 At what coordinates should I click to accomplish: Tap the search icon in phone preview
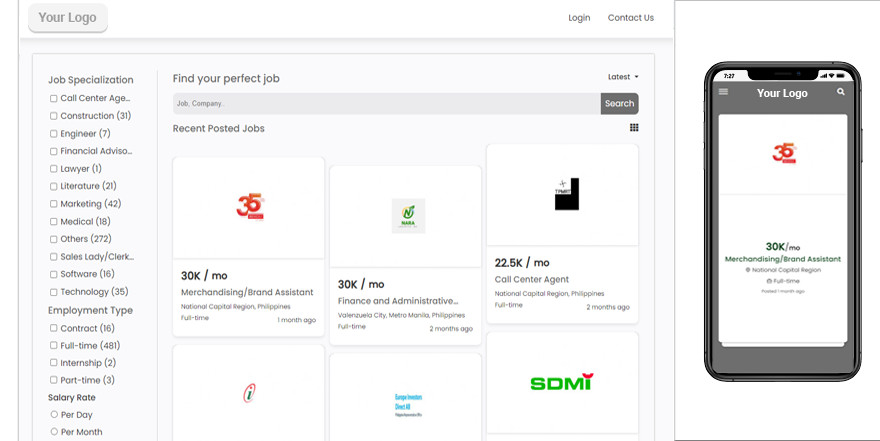click(x=841, y=92)
